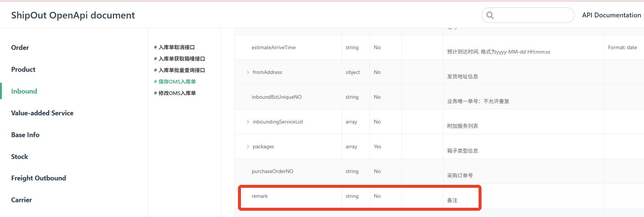Open the Base Info section

pos(25,135)
